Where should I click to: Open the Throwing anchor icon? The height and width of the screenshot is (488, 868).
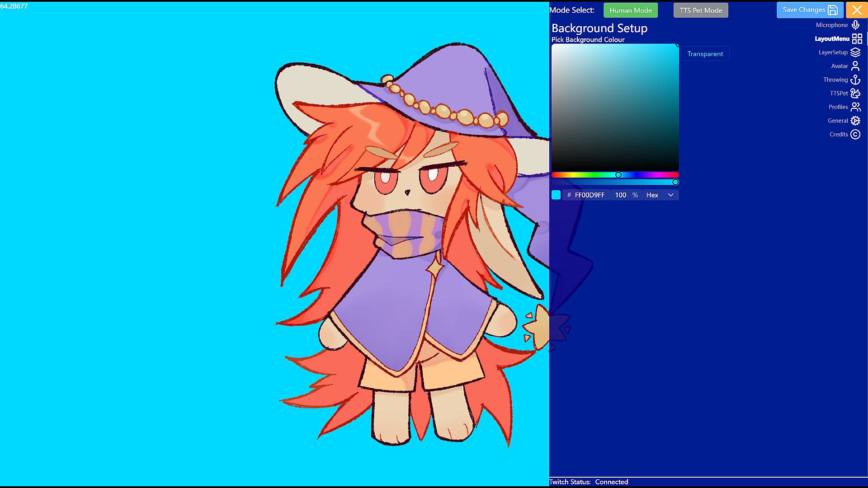(855, 80)
